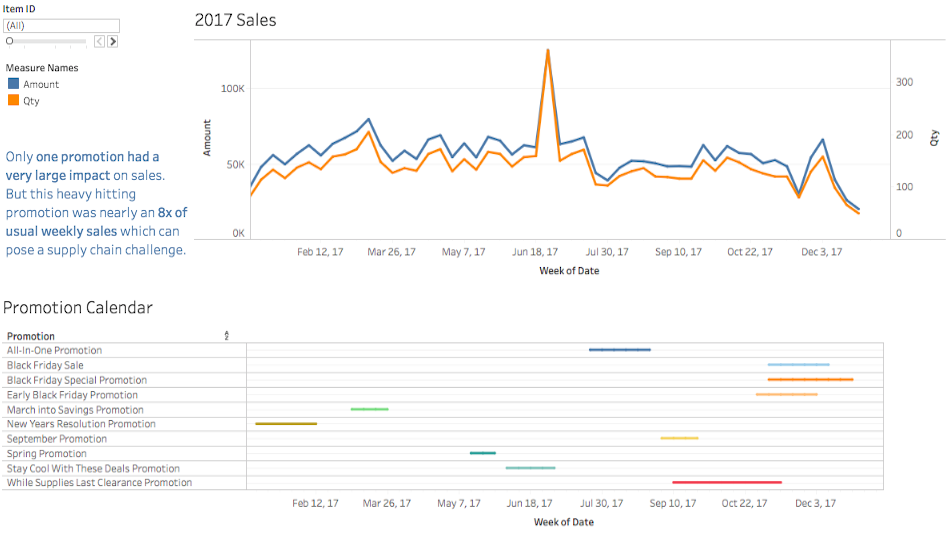Image resolution: width=949 pixels, height=542 pixels.
Task: Select the Black Friday Sale row label
Action: point(45,365)
